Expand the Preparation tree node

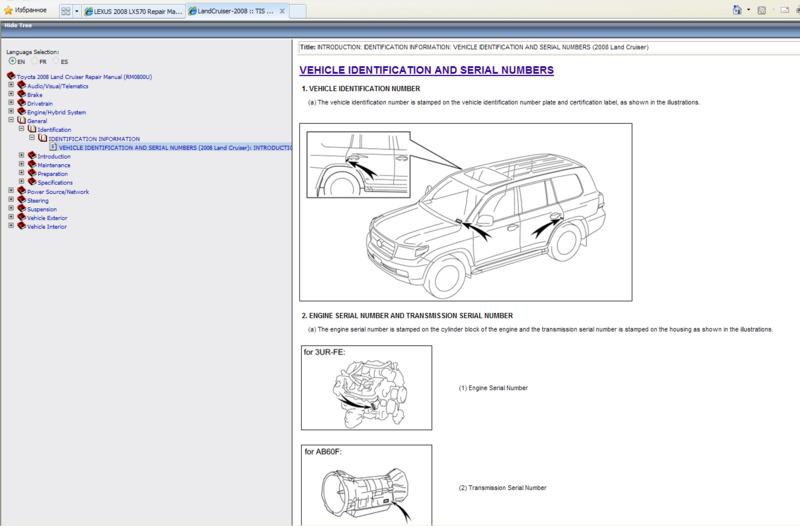coord(21,172)
